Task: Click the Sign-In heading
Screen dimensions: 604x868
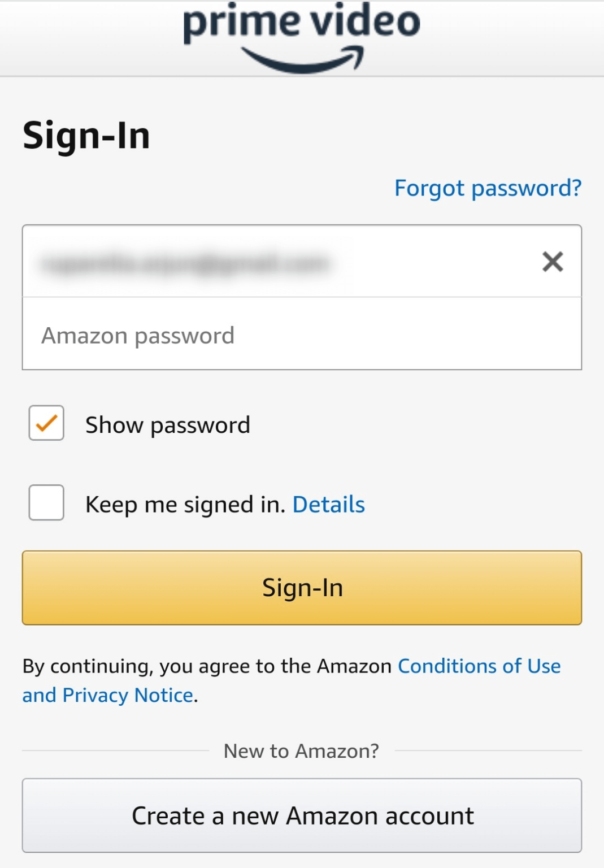Action: click(86, 136)
